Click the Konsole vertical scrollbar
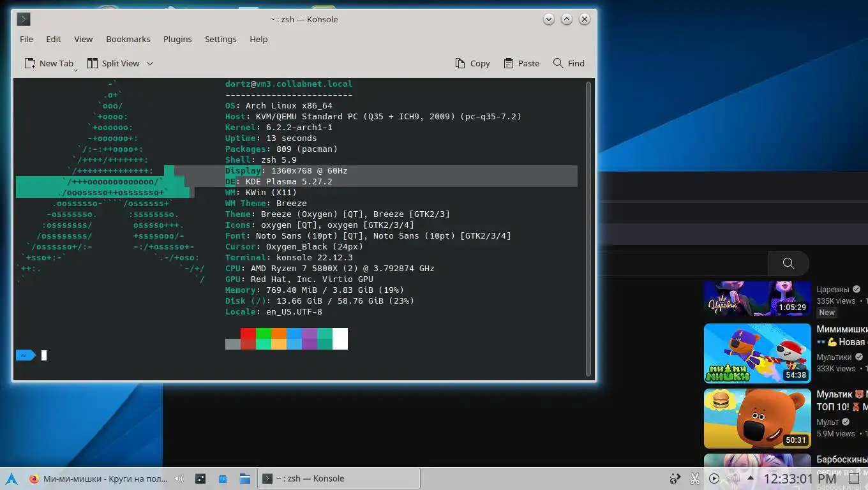 point(588,228)
